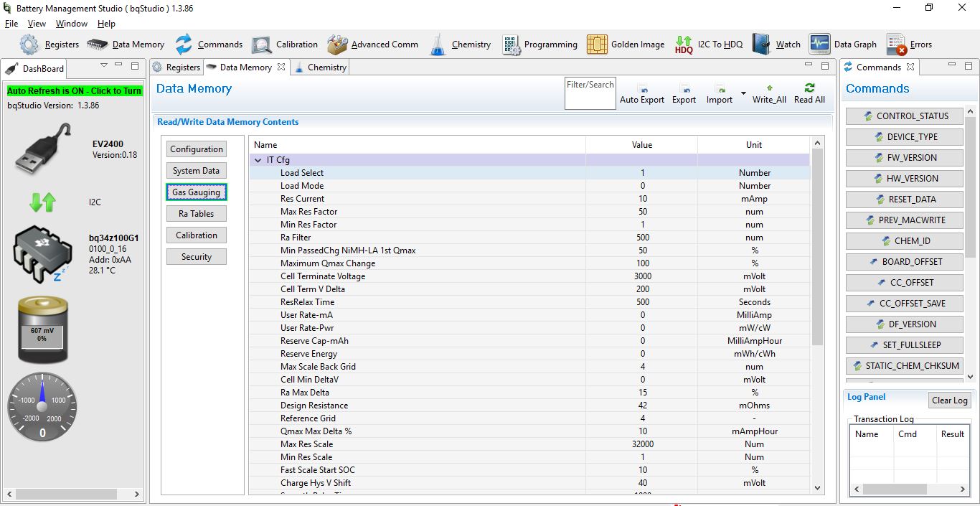Open the Calibration toolbar icon
The width and height of the screenshot is (980, 506).
pyautogui.click(x=261, y=44)
